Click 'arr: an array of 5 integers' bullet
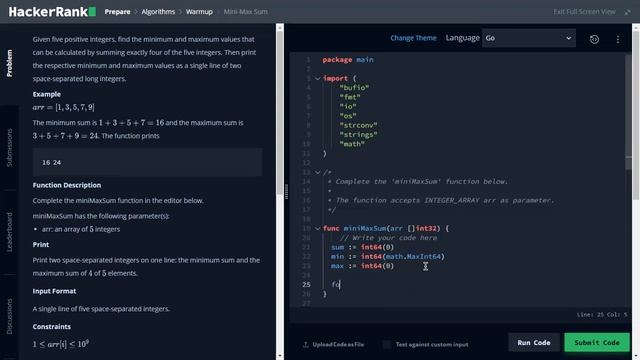 [81, 229]
